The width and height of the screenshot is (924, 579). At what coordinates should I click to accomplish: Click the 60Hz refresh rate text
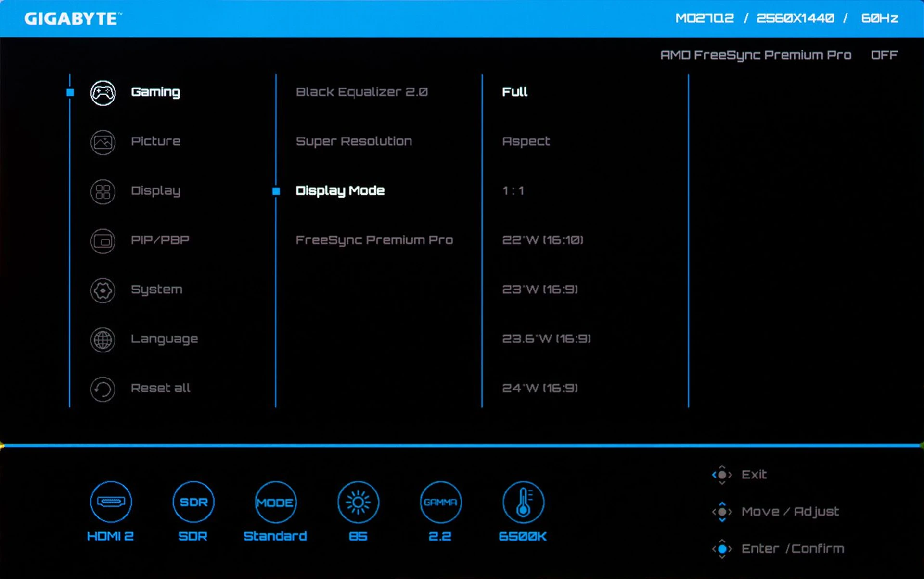pos(879,18)
